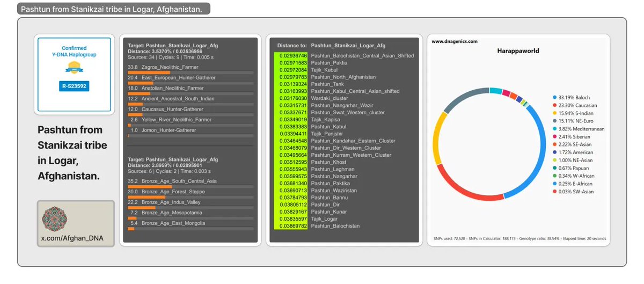Screen dimensions: 644x284
Task: Click the Baloch blue legend dot
Action: click(x=554, y=98)
